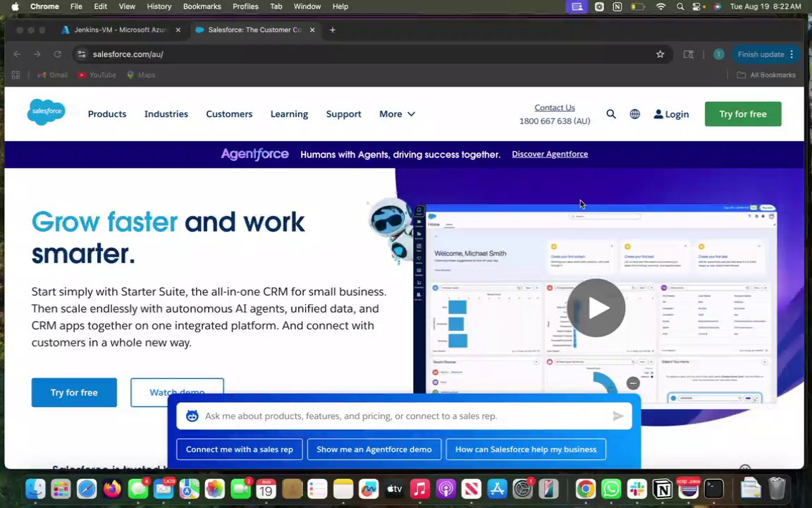Screen dimensions: 812x508
Task: Open the Terminal app in the Dock
Action: click(713, 489)
